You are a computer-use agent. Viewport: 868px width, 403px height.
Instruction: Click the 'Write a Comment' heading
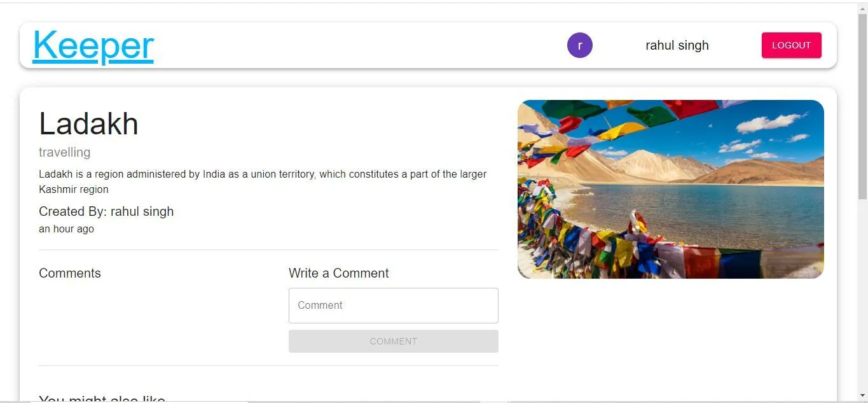tap(338, 273)
